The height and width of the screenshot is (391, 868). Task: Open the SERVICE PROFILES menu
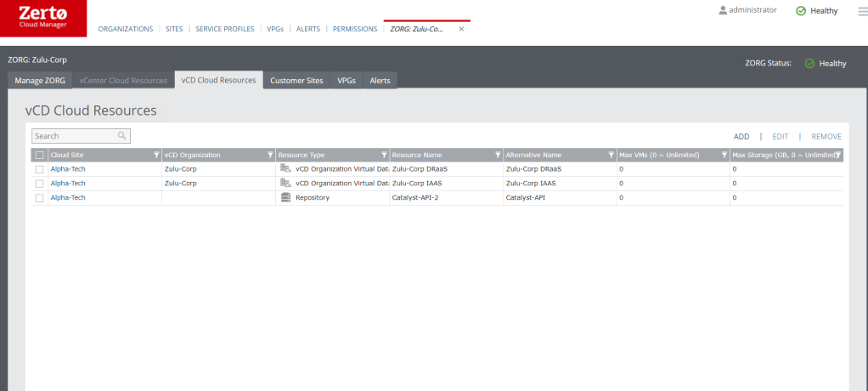(x=224, y=29)
